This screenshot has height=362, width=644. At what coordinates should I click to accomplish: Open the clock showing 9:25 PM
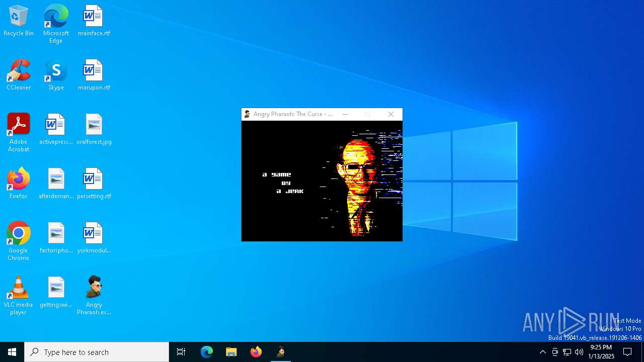click(601, 352)
